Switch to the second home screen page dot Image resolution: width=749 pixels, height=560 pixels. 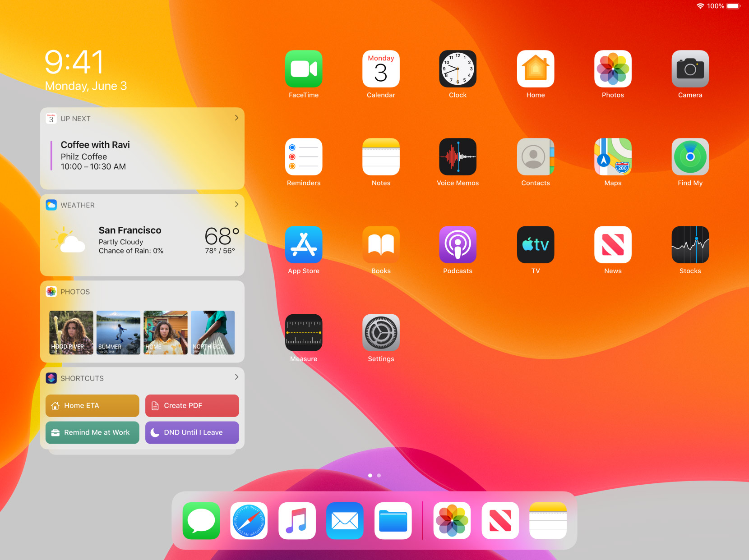[x=379, y=475]
